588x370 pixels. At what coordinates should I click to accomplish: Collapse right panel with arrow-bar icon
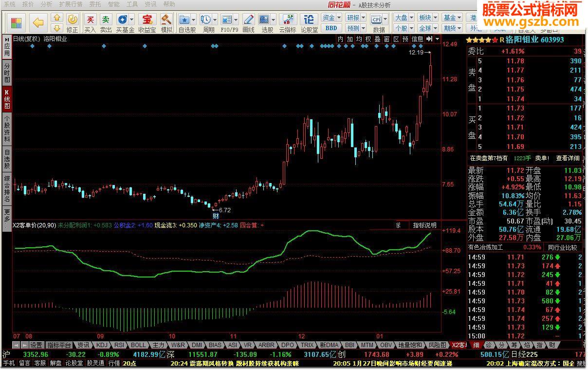pos(429,39)
